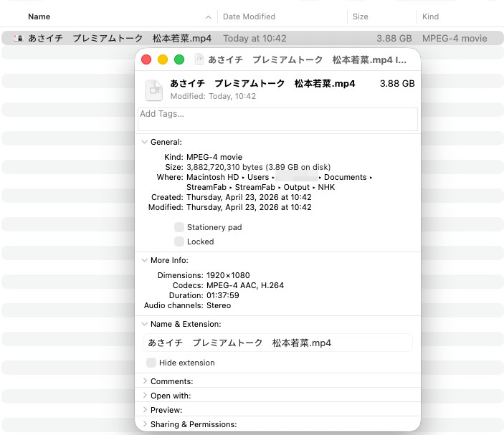Image resolution: width=504 pixels, height=435 pixels.
Task: Click the Info window title text
Action: [x=307, y=59]
